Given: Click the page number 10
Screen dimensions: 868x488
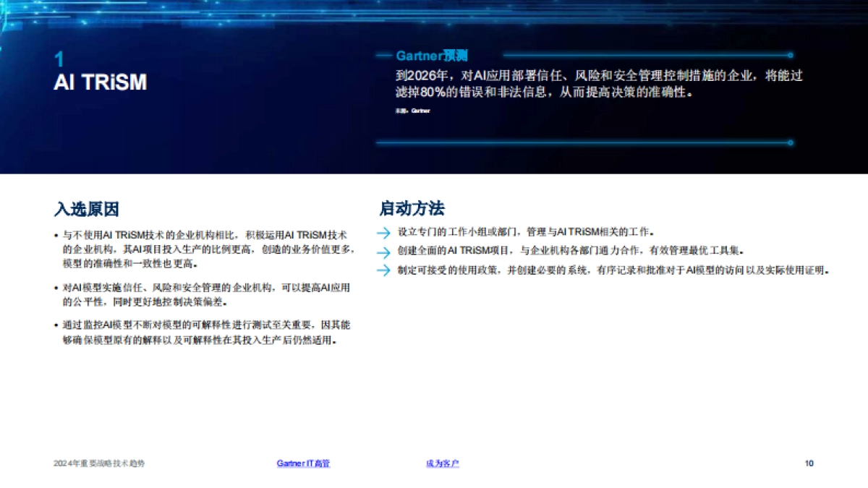Looking at the screenshot, I should pyautogui.click(x=808, y=463).
